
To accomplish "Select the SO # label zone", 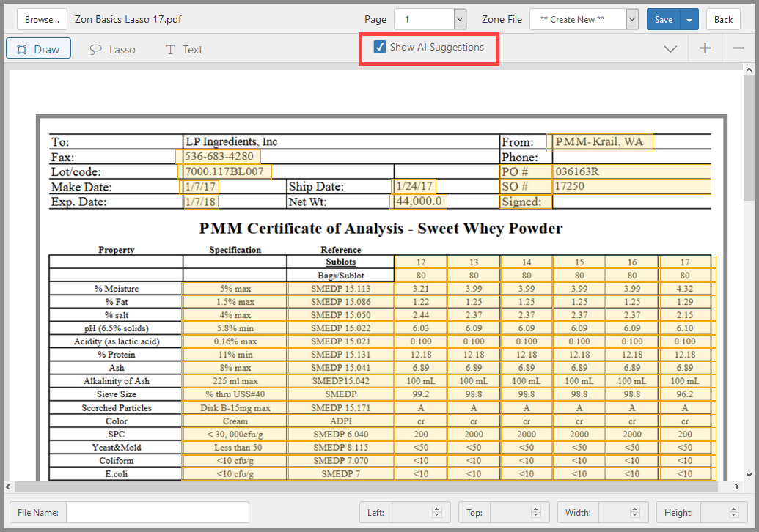I will (x=526, y=187).
